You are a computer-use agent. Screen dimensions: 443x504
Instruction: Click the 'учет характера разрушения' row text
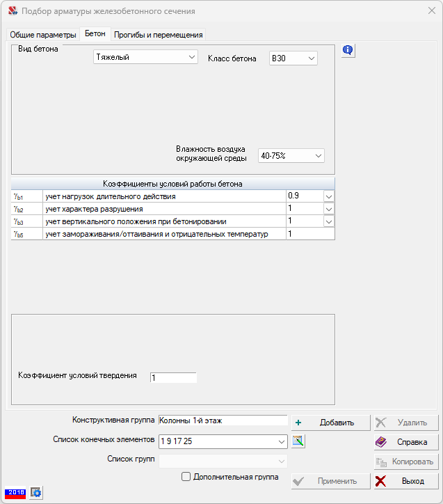pos(94,210)
